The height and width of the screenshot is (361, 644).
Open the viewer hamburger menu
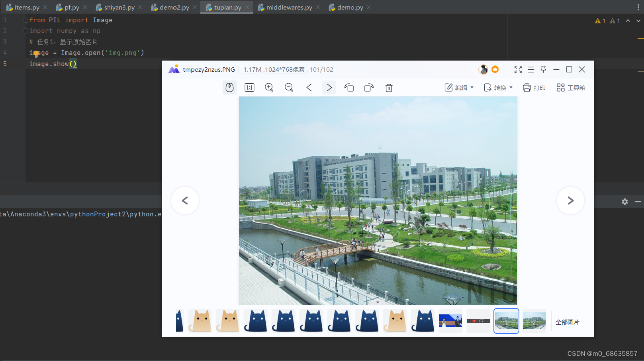[531, 69]
